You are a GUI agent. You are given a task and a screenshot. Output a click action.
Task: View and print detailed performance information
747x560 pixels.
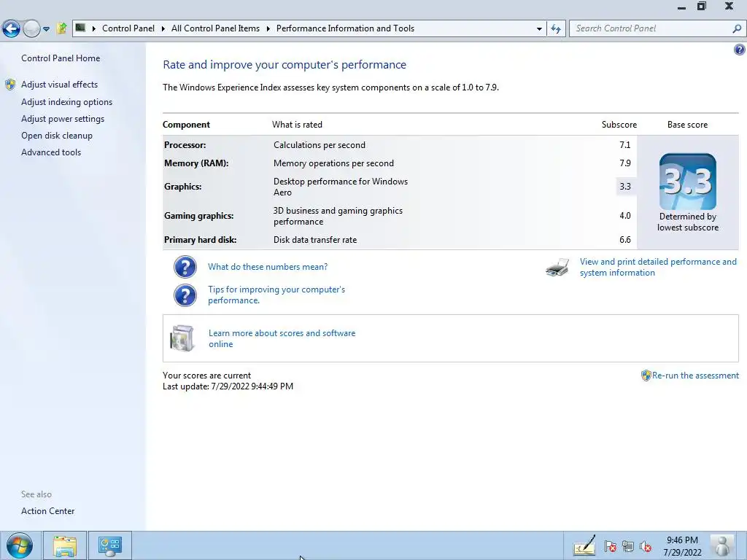(658, 267)
